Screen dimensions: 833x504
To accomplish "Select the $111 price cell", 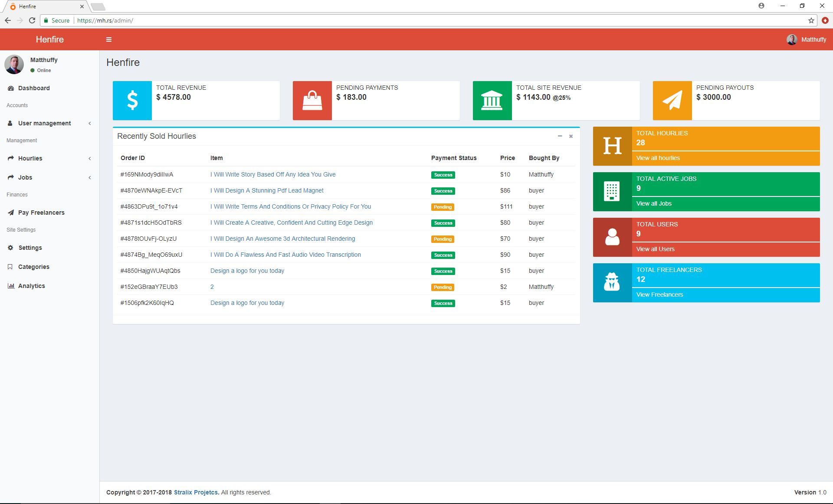I will (x=506, y=206).
